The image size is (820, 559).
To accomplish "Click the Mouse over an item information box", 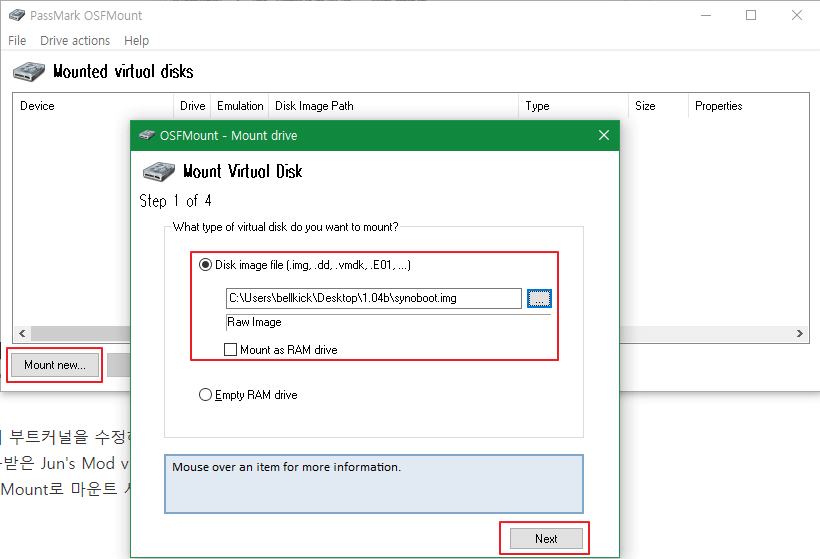I will point(374,484).
